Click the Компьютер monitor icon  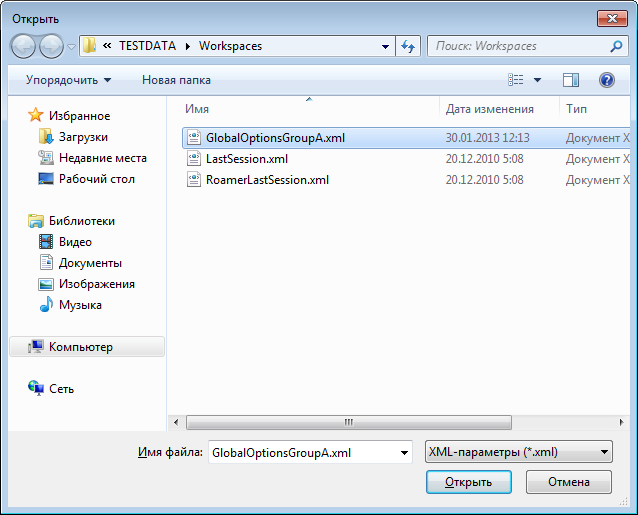36,347
